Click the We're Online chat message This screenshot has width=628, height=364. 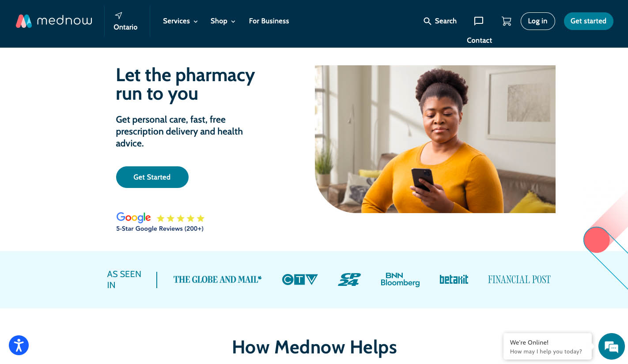547,346
